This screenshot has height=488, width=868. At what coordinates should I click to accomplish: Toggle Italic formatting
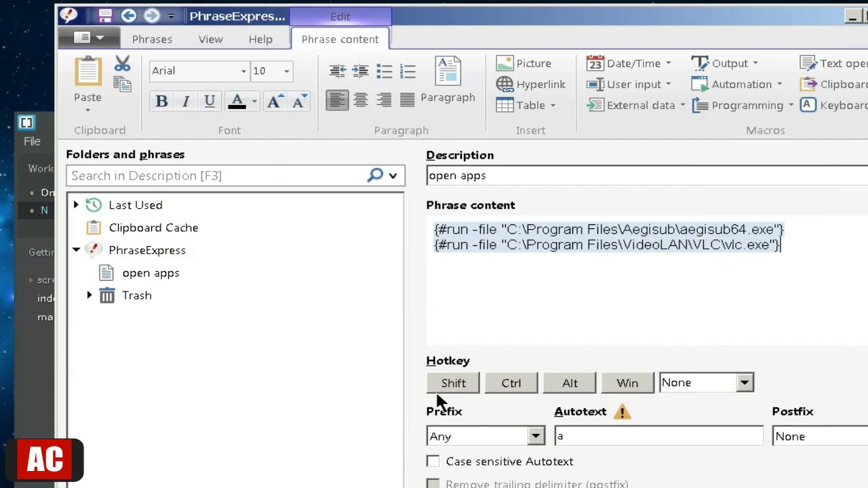185,102
